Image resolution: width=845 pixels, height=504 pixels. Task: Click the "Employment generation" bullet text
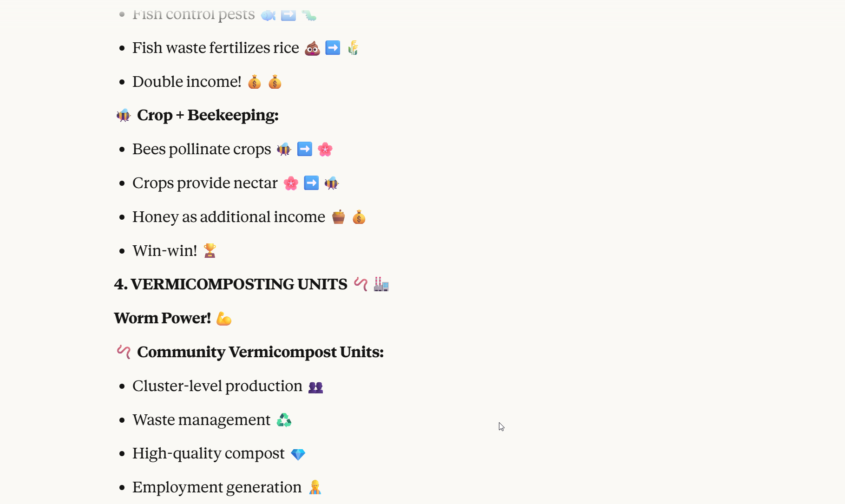click(x=217, y=487)
